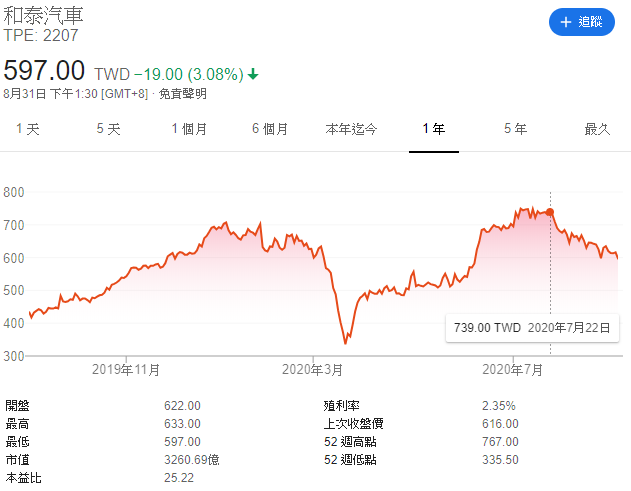Viewport: 631px width, 491px height.
Task: Click the 300 y-axis label
Action: point(14,356)
